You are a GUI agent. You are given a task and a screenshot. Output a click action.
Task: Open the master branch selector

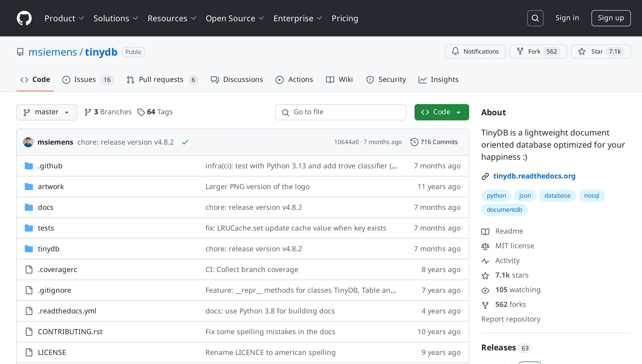47,112
